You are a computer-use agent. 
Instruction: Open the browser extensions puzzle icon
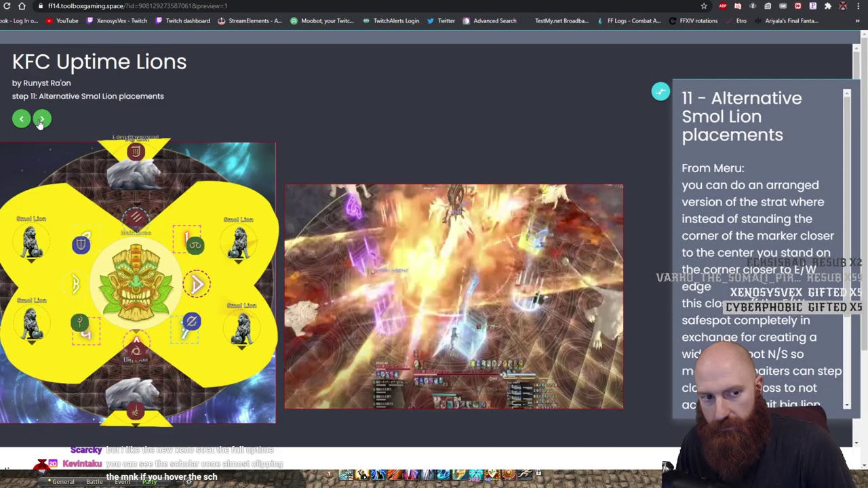(x=828, y=6)
